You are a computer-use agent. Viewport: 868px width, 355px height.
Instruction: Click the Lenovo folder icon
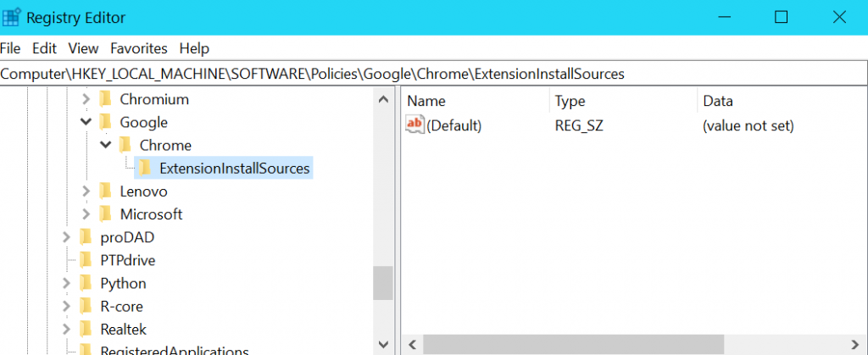[x=105, y=191]
